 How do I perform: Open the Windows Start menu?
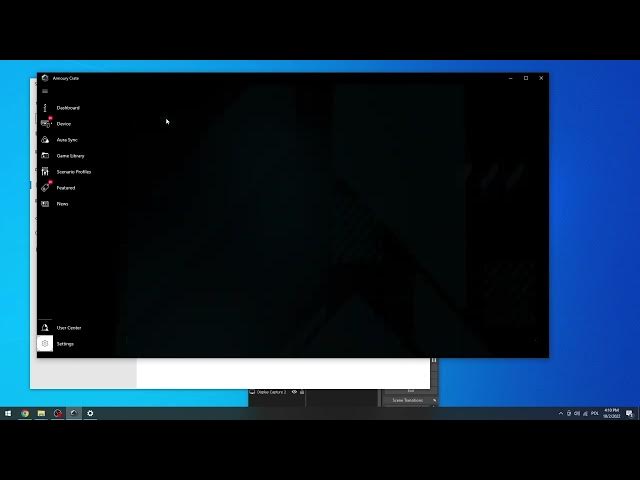click(x=8, y=413)
